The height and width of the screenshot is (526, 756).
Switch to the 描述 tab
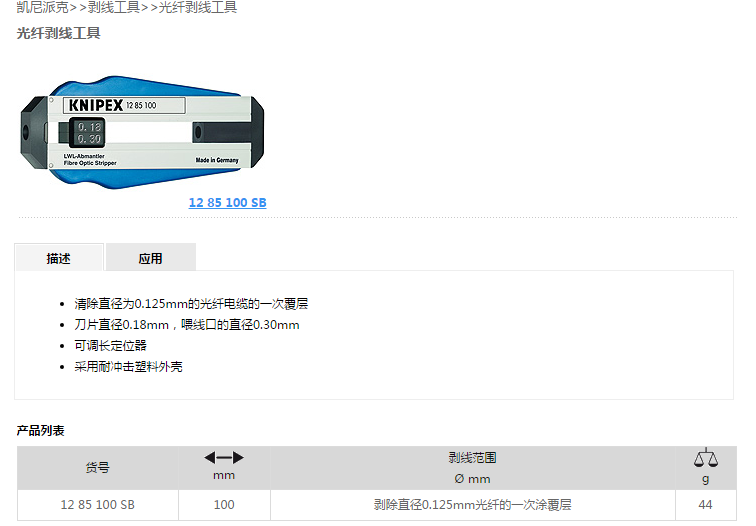click(x=59, y=258)
